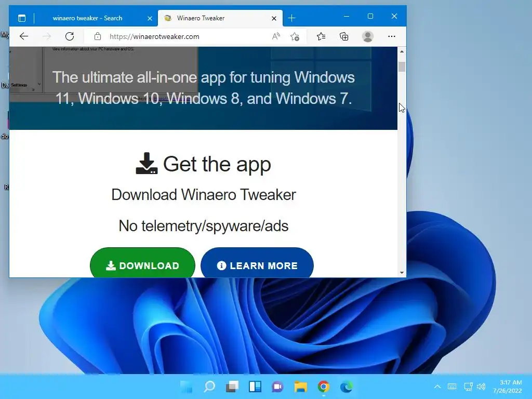
Task: Open volume tray icon
Action: [481, 387]
